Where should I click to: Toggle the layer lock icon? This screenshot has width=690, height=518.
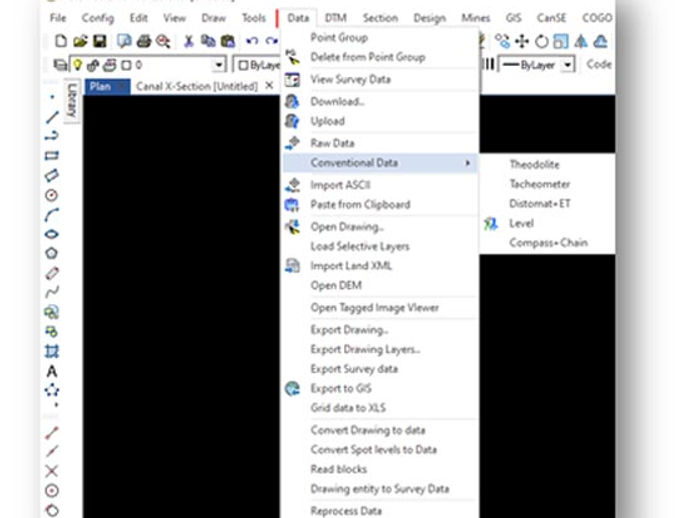click(93, 66)
